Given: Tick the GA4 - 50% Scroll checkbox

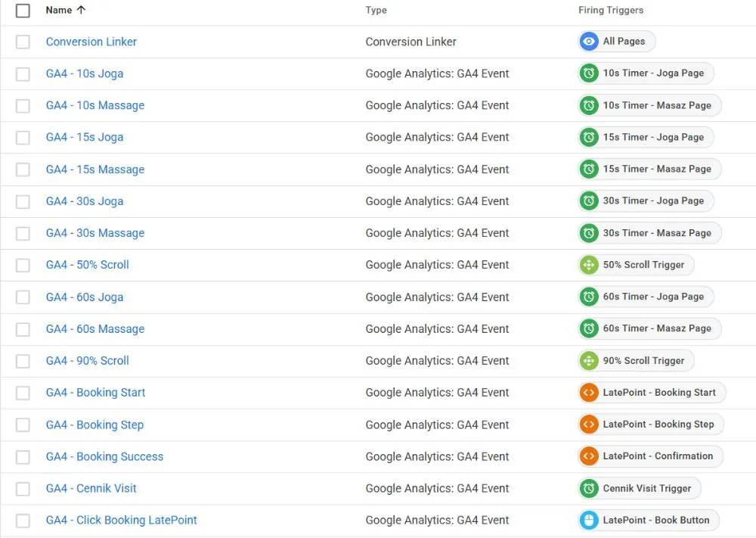Looking at the screenshot, I should coord(23,266).
